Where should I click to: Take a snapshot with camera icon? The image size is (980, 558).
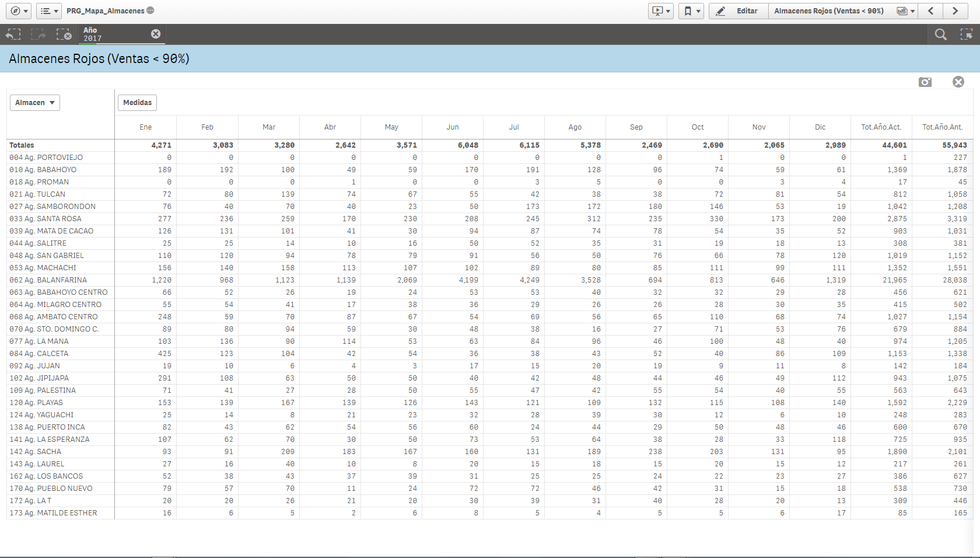pos(925,82)
